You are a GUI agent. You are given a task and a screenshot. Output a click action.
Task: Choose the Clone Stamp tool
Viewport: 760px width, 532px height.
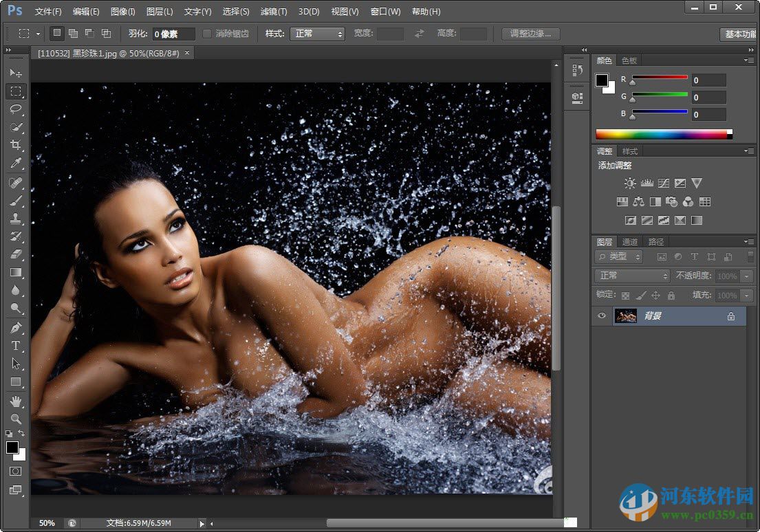pyautogui.click(x=16, y=218)
